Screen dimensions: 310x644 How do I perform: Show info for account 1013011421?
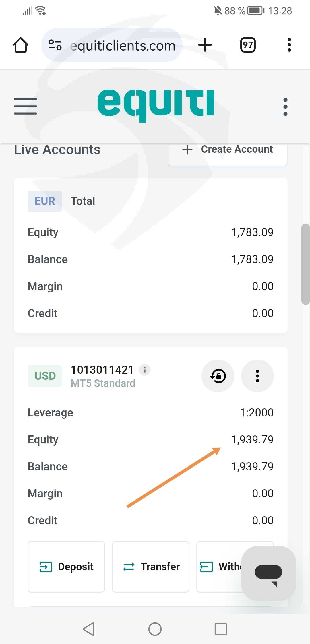pos(145,370)
